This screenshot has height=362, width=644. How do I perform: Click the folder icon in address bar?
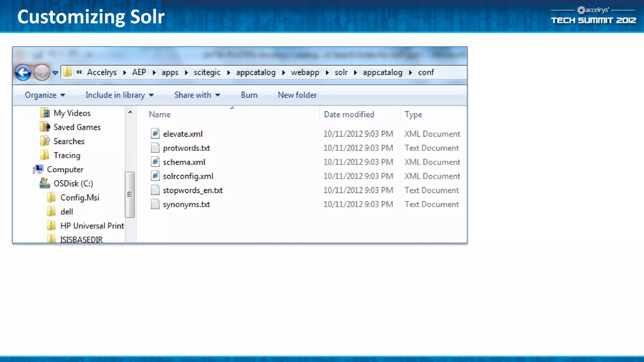coord(67,72)
